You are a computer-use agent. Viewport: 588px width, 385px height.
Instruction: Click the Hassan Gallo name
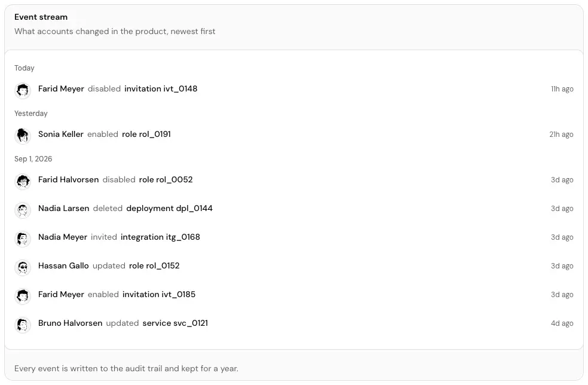click(63, 265)
